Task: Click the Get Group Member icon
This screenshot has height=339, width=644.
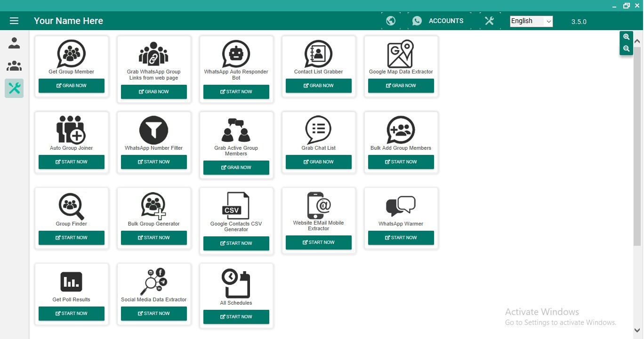Action: pyautogui.click(x=72, y=54)
